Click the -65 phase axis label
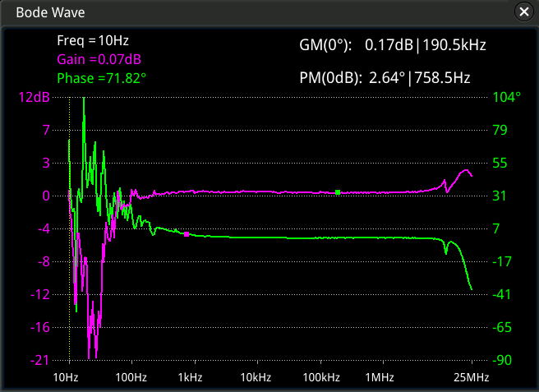The image size is (539, 392). [x=502, y=327]
